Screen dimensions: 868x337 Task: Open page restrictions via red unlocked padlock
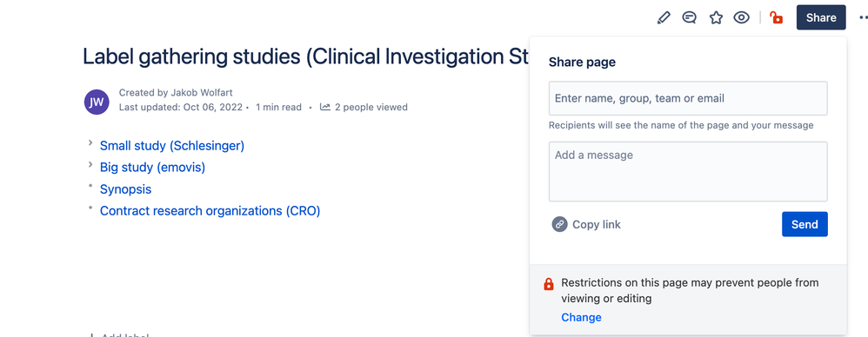[x=777, y=17]
